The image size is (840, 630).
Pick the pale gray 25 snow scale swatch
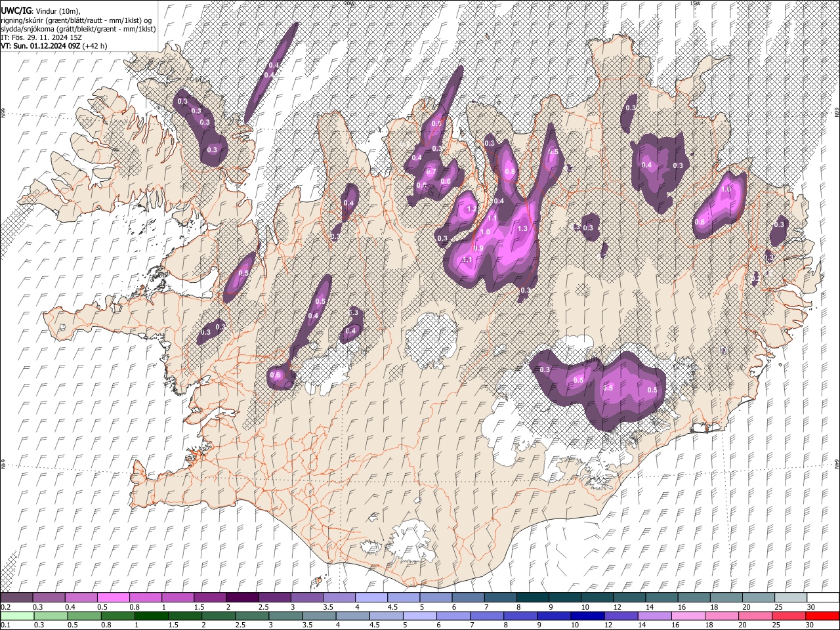[x=790, y=598]
